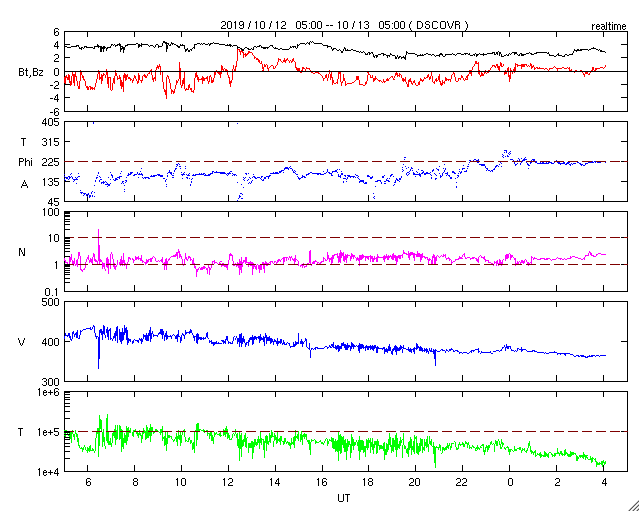Click the window resize grip at bottom right
The image size is (640, 512).
coord(633,506)
